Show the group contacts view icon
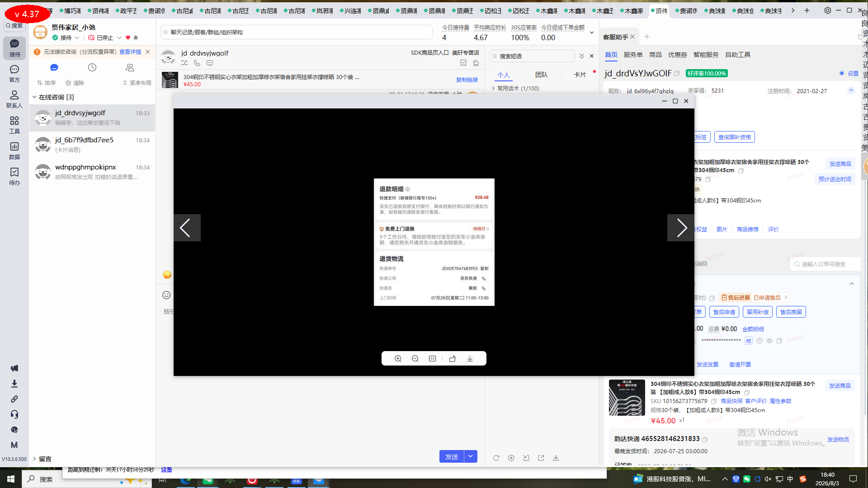Viewport: 868px width, 488px height. (x=130, y=67)
